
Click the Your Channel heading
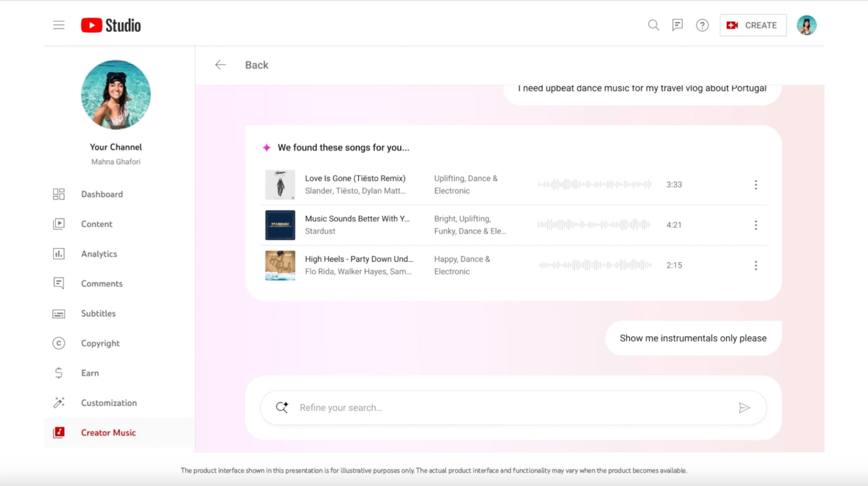click(x=116, y=147)
